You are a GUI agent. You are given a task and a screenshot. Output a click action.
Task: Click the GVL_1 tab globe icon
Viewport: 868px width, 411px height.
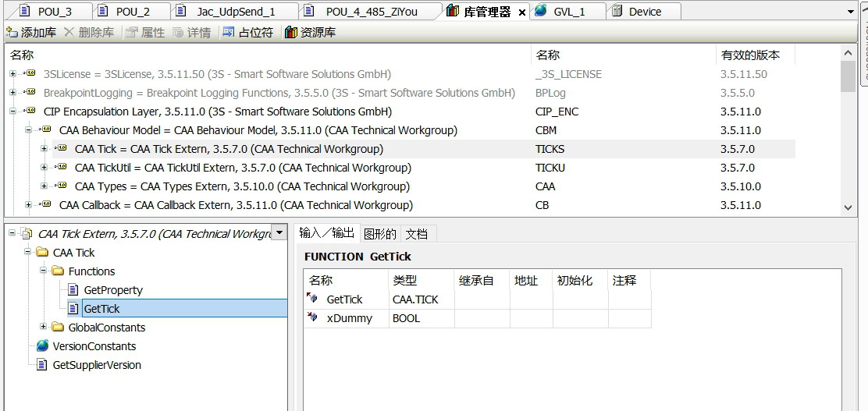pyautogui.click(x=541, y=10)
